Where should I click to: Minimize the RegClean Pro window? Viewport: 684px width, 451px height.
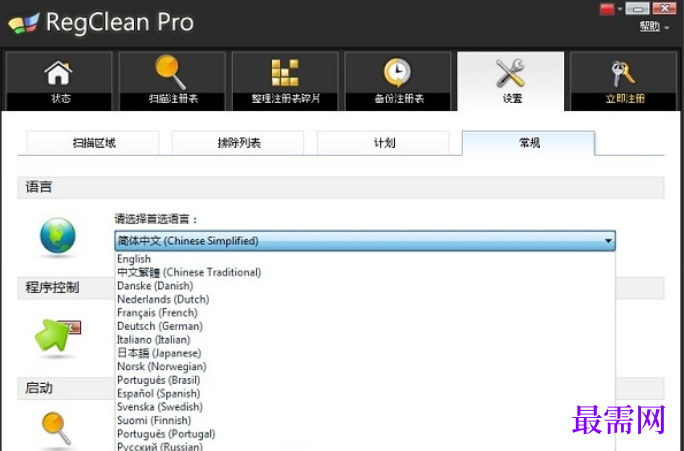click(637, 8)
